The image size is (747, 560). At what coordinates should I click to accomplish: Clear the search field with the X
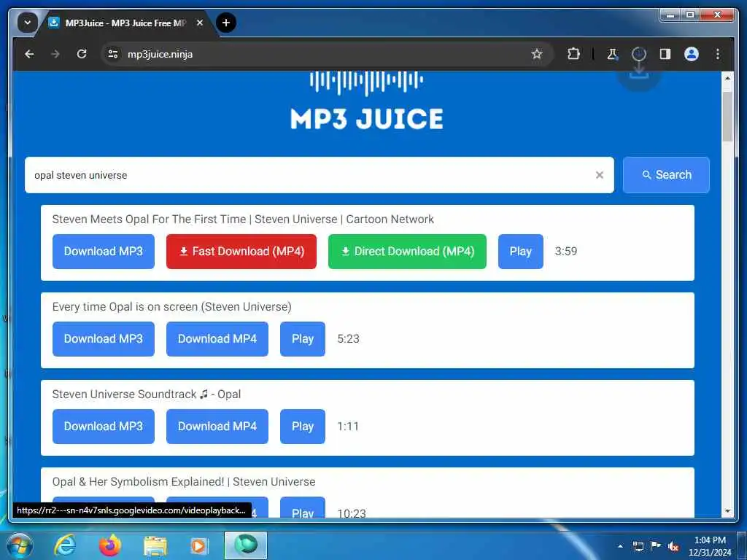point(600,175)
